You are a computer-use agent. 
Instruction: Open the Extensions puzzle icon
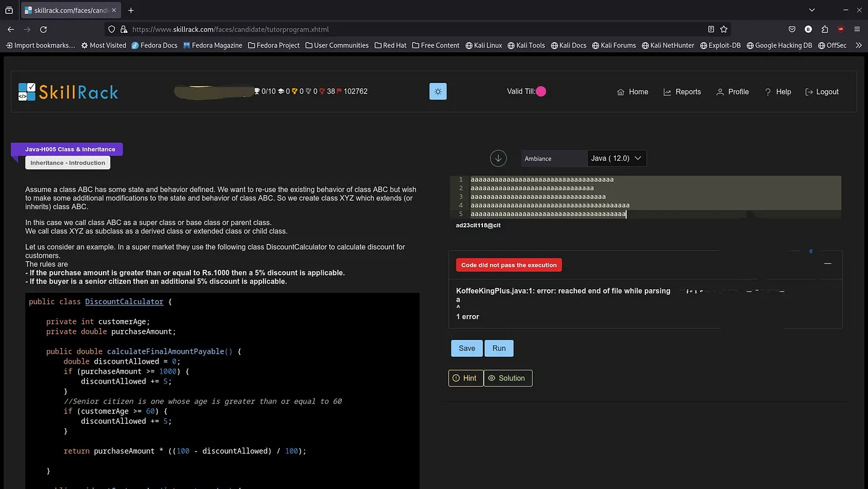point(825,29)
